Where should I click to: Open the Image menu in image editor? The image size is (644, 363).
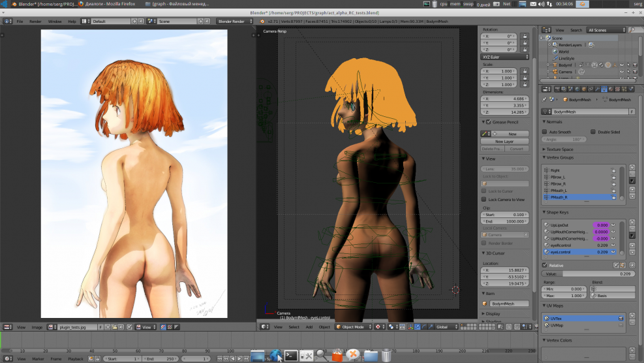click(x=37, y=327)
